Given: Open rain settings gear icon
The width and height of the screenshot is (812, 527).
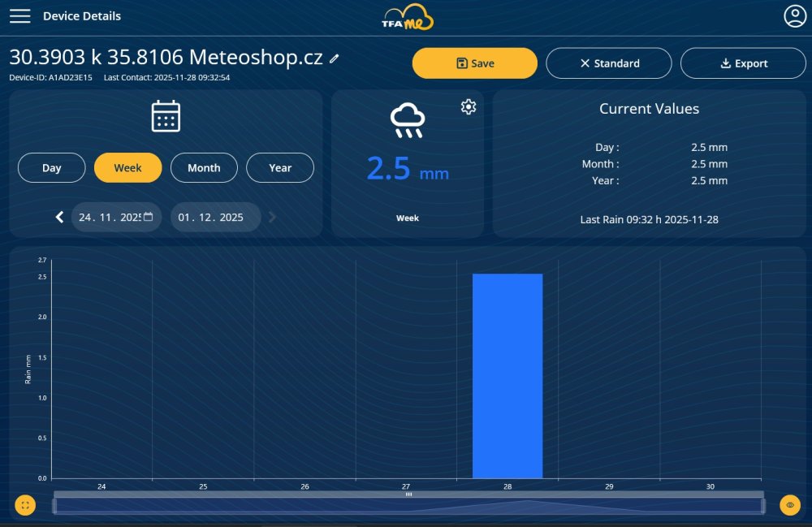Looking at the screenshot, I should click(x=468, y=107).
